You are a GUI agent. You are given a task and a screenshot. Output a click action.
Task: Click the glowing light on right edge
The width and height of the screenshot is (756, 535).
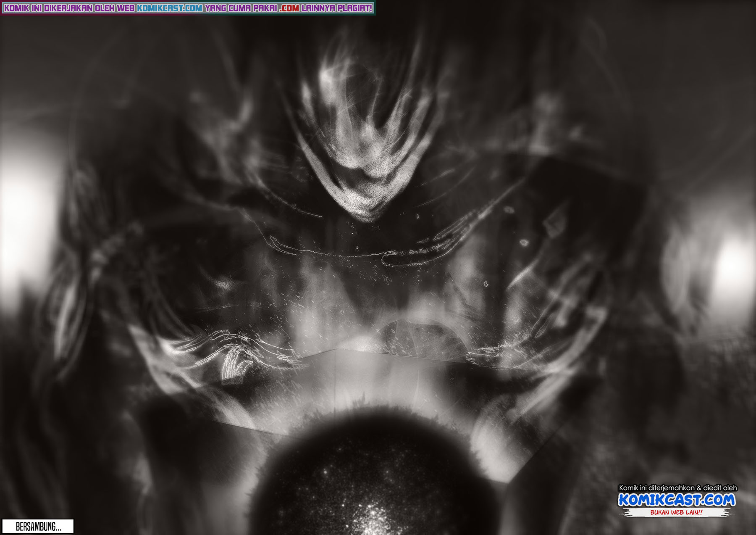coord(733,265)
